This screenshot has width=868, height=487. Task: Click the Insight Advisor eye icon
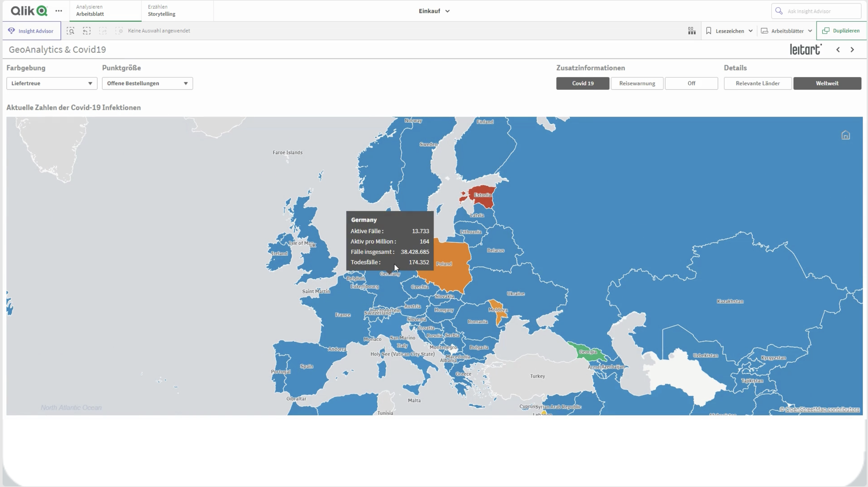[11, 31]
